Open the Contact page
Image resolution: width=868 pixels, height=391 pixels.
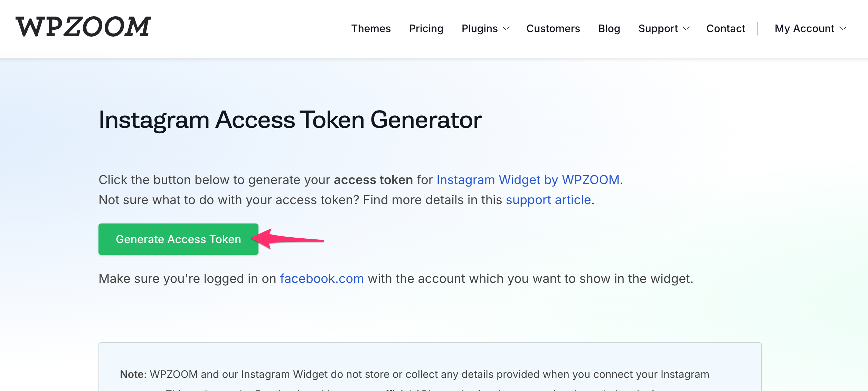(726, 28)
